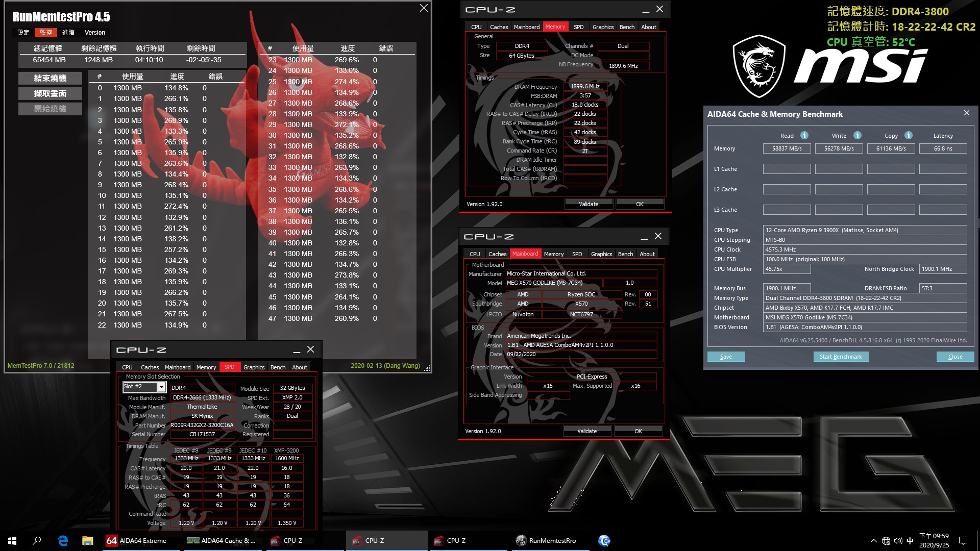Click NB Frequency value in CPU-Z Memory
The height and width of the screenshot is (551, 980).
623,65
